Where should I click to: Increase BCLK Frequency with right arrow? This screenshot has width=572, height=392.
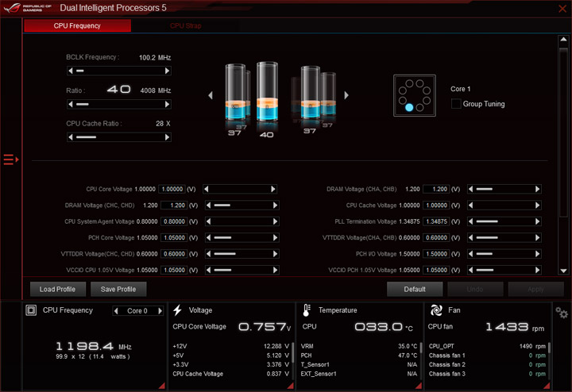(x=167, y=71)
